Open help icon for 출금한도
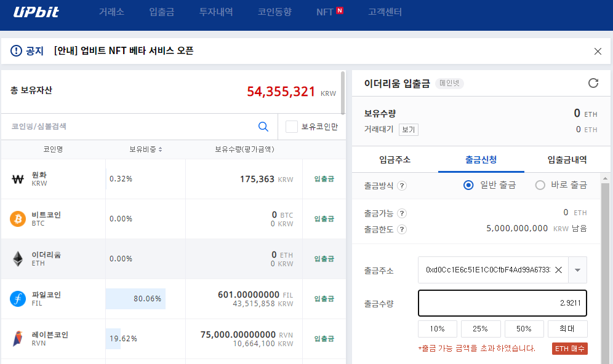This screenshot has width=613, height=364. tap(402, 229)
